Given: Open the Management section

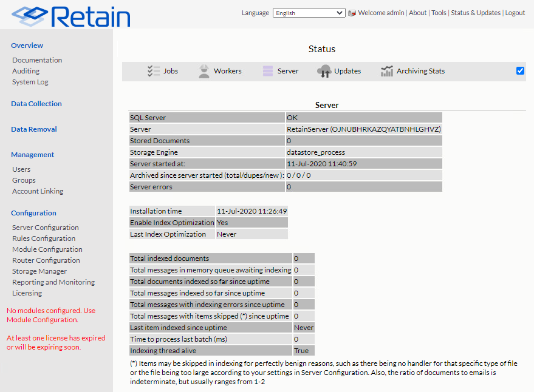Looking at the screenshot, I should [x=33, y=155].
